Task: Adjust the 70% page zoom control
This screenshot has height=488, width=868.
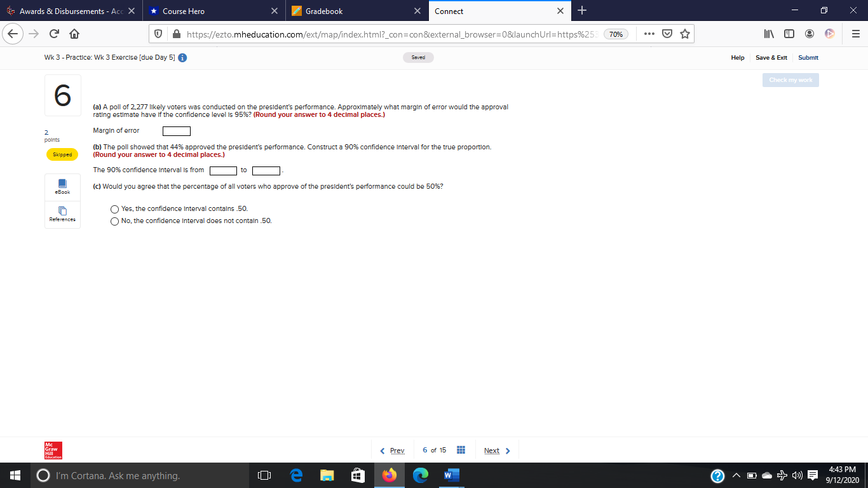Action: pos(617,34)
